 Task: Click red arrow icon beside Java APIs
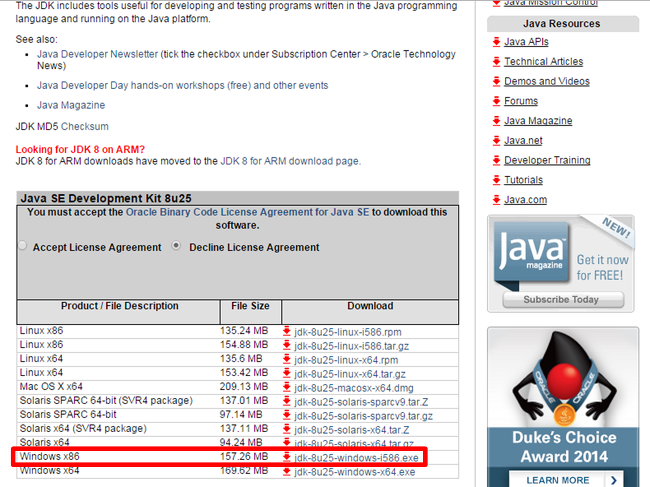click(x=496, y=41)
